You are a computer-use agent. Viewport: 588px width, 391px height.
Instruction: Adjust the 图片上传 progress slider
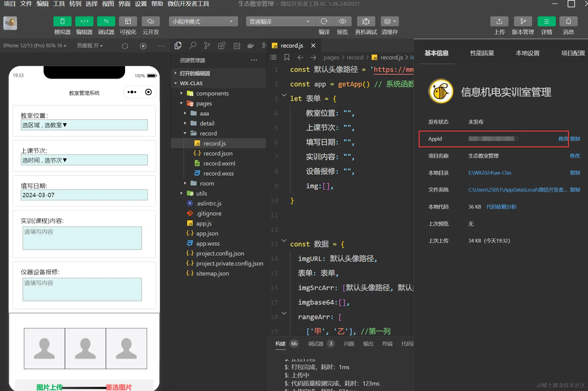coord(84,387)
